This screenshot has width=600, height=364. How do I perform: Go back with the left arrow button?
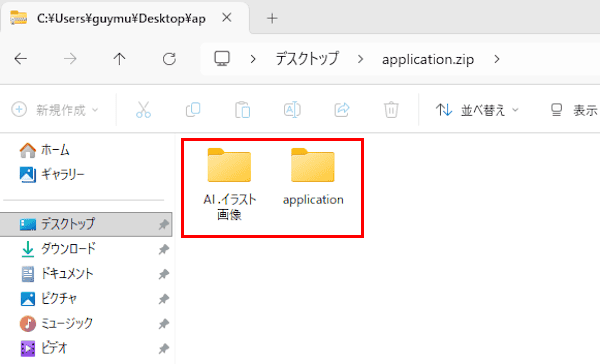[x=21, y=59]
